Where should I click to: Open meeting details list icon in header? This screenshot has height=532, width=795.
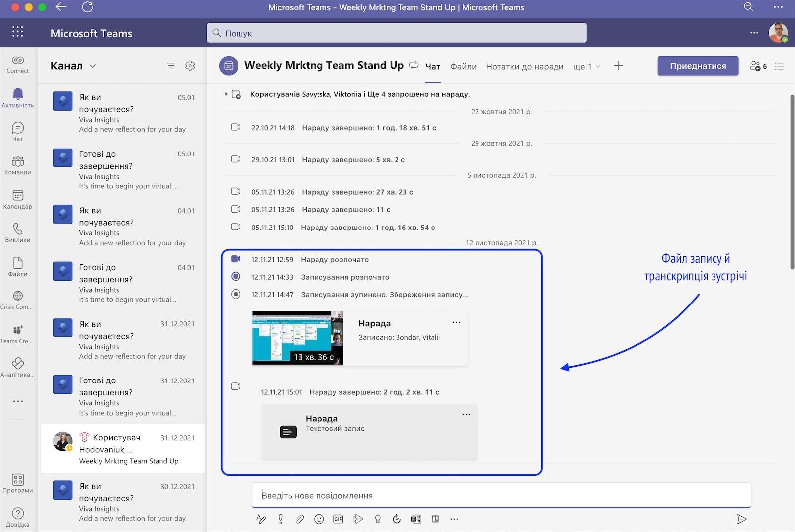point(779,66)
